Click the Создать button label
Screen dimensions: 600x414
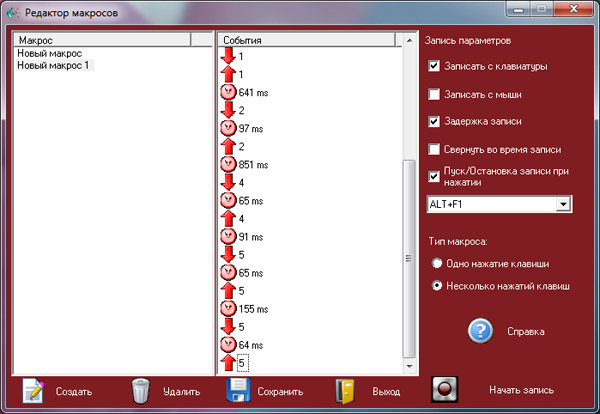(x=74, y=391)
